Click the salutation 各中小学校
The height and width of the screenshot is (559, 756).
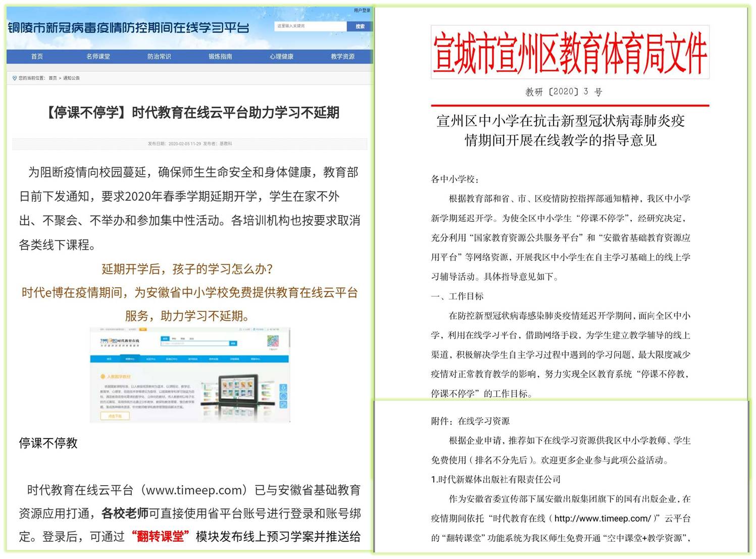pos(455,179)
